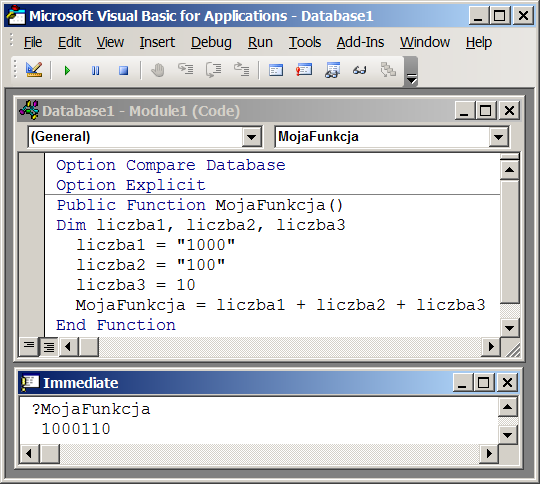The width and height of the screenshot is (540, 484).
Task: Switch to Full Module View toggle
Action: click(x=49, y=346)
